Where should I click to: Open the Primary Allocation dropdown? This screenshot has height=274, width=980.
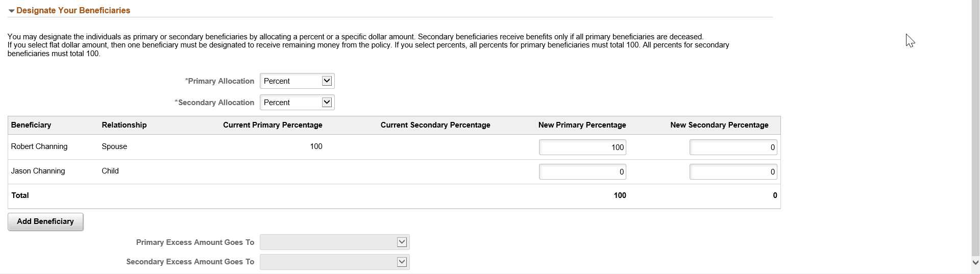point(297,81)
